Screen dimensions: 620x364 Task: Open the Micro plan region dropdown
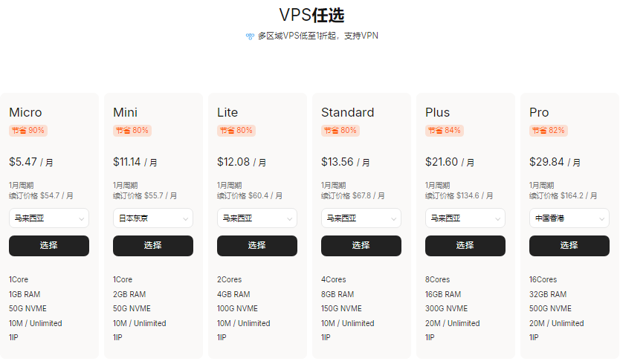coord(49,218)
